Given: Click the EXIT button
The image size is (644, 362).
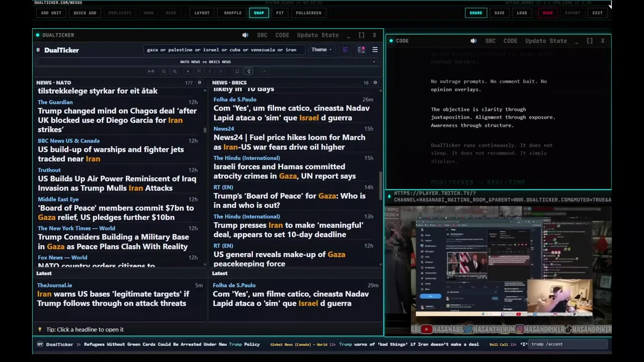Looking at the screenshot, I should tap(598, 13).
